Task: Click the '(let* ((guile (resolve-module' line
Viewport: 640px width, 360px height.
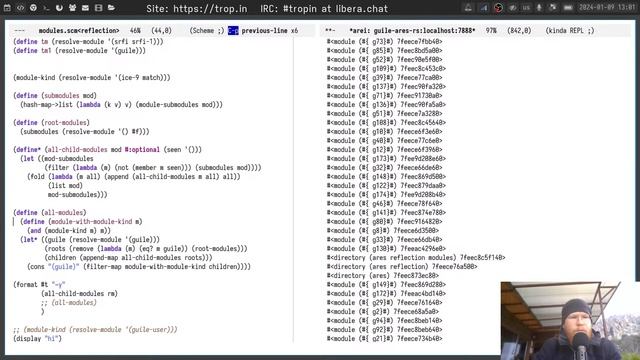Action: coord(90,240)
